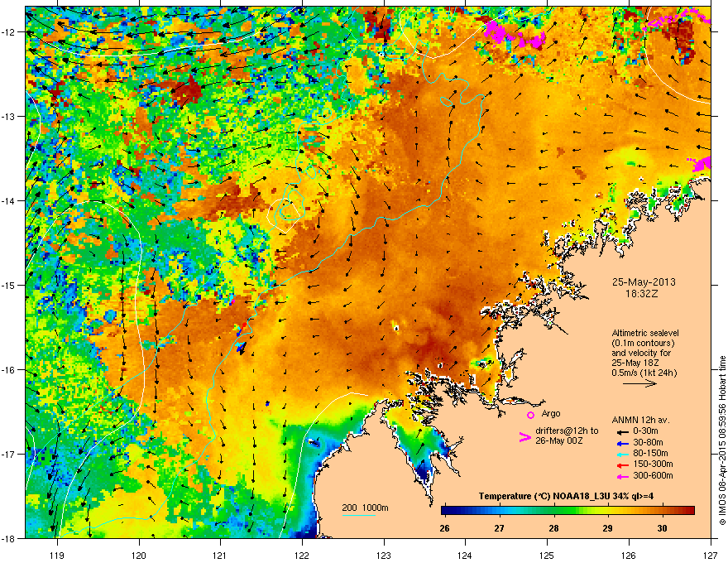
Task: Click the longitude axis label 122
Action: (302, 555)
